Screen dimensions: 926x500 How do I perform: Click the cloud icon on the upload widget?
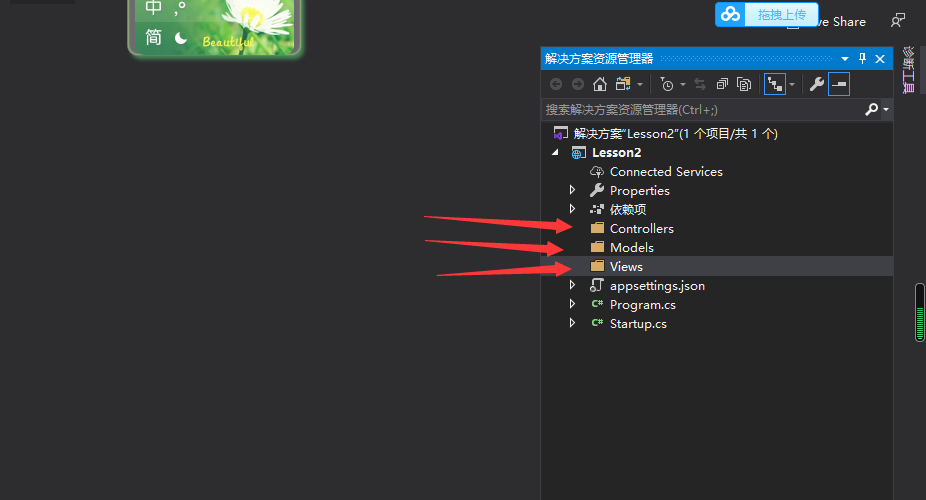point(731,14)
